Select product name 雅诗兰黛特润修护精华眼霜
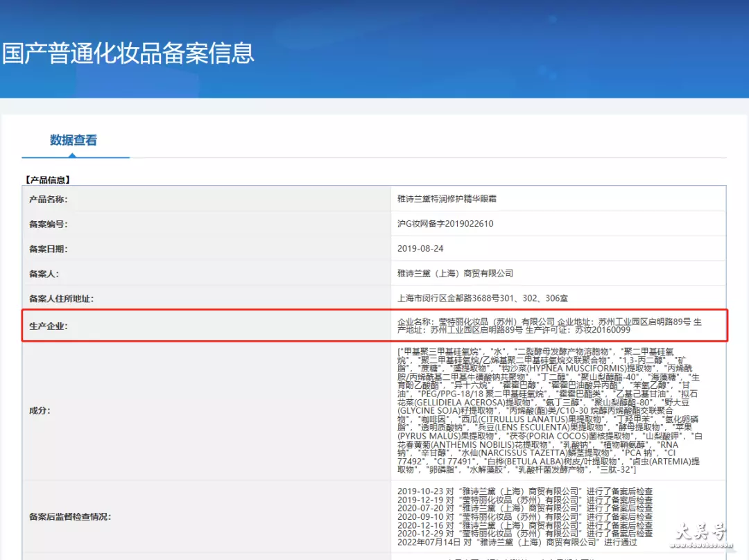749x560 pixels. tap(447, 199)
